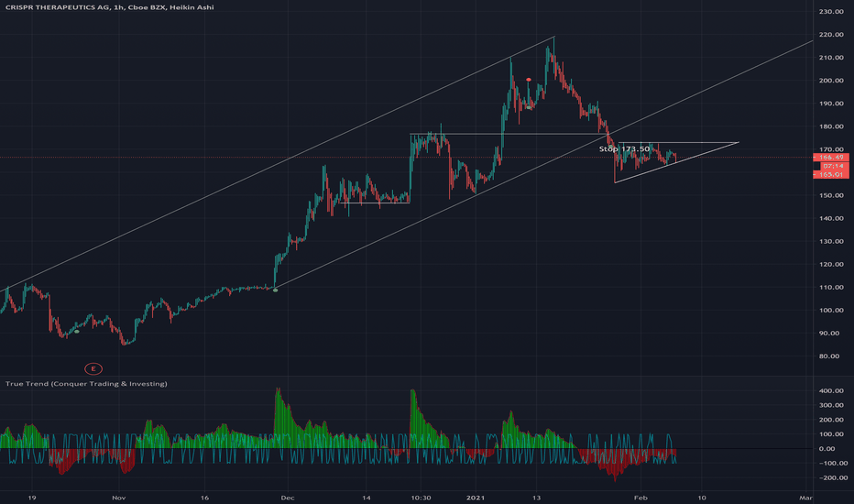Click the 110.00 price axis label
854x504 pixels.
(831, 287)
